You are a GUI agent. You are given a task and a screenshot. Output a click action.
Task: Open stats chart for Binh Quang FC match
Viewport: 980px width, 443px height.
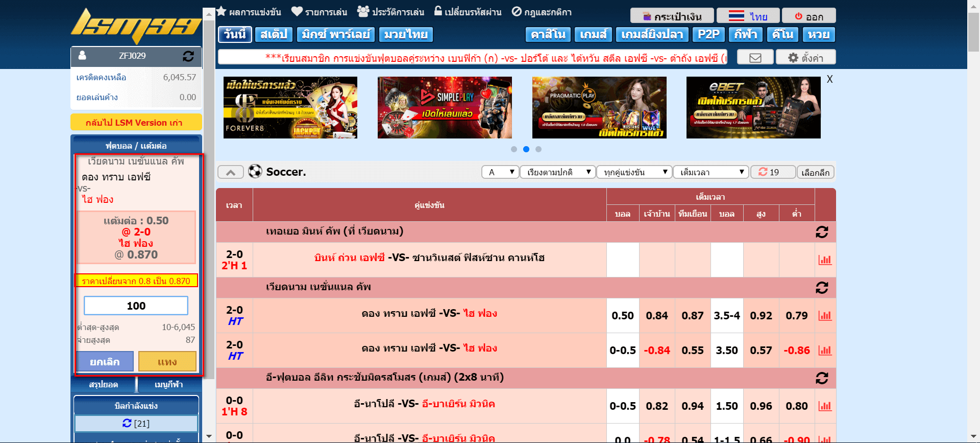824,260
